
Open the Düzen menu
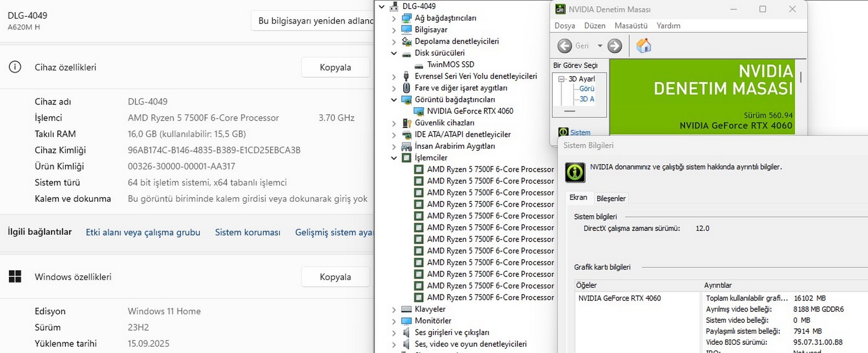pyautogui.click(x=595, y=26)
